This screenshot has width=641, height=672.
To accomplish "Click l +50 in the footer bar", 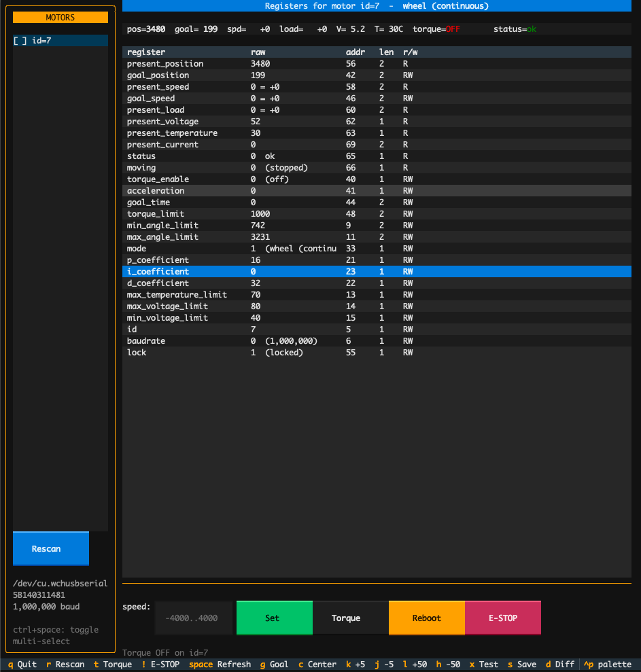I will pos(415,665).
